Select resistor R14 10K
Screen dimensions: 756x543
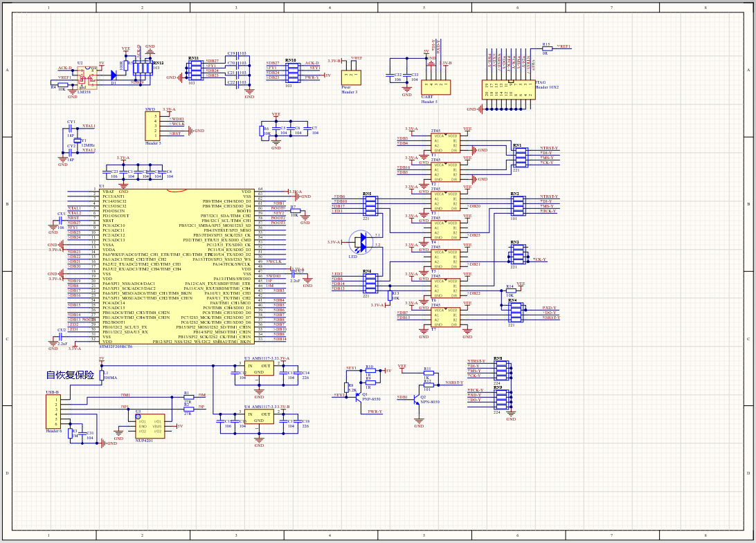pos(511,291)
